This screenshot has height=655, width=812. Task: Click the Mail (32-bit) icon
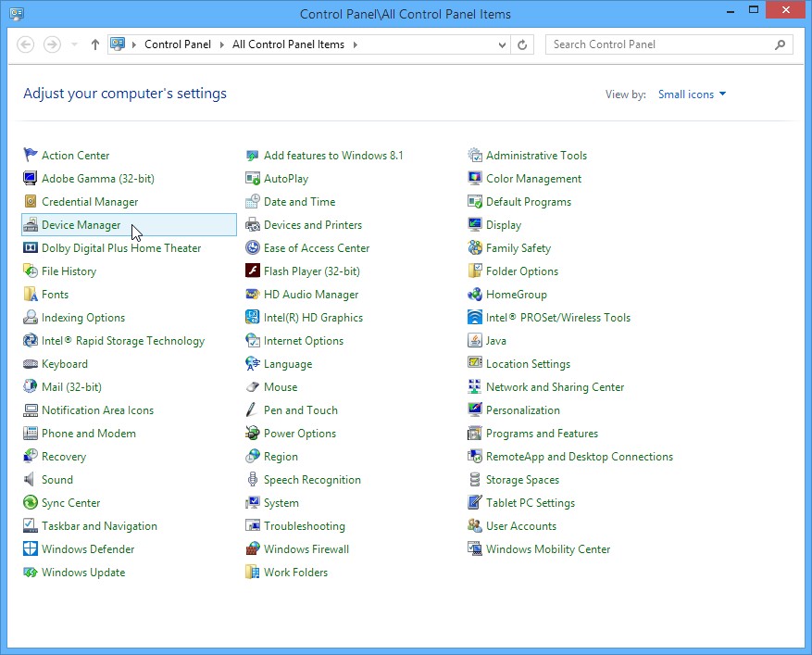[x=31, y=386]
